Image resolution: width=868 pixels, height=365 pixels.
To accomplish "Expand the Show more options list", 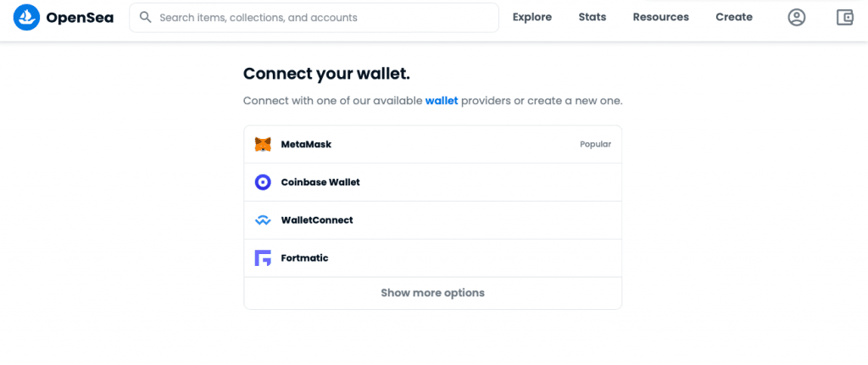I will 432,293.
